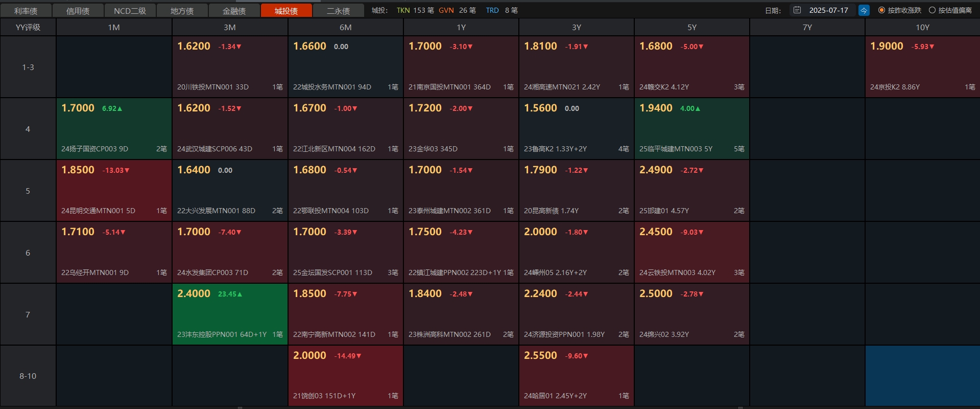Open the 2.45Y+2Y cell priced 2.5500
Screen dimensions: 980x409
577,376
